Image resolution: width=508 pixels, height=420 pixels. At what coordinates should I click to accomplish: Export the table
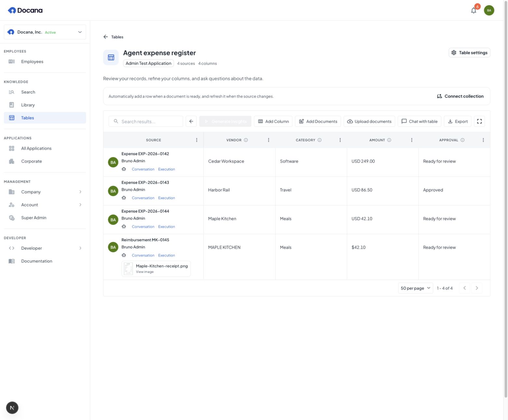[458, 121]
